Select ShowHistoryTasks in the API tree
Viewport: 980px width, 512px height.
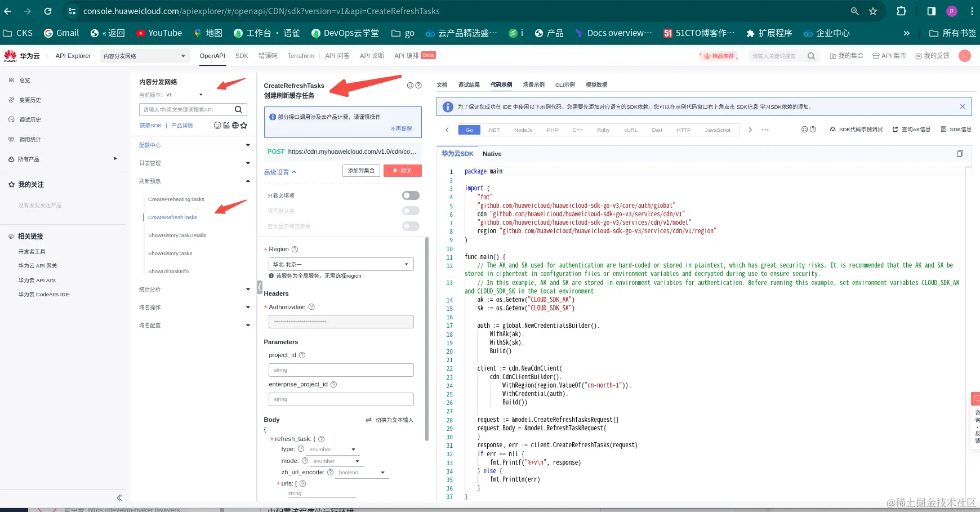point(170,253)
